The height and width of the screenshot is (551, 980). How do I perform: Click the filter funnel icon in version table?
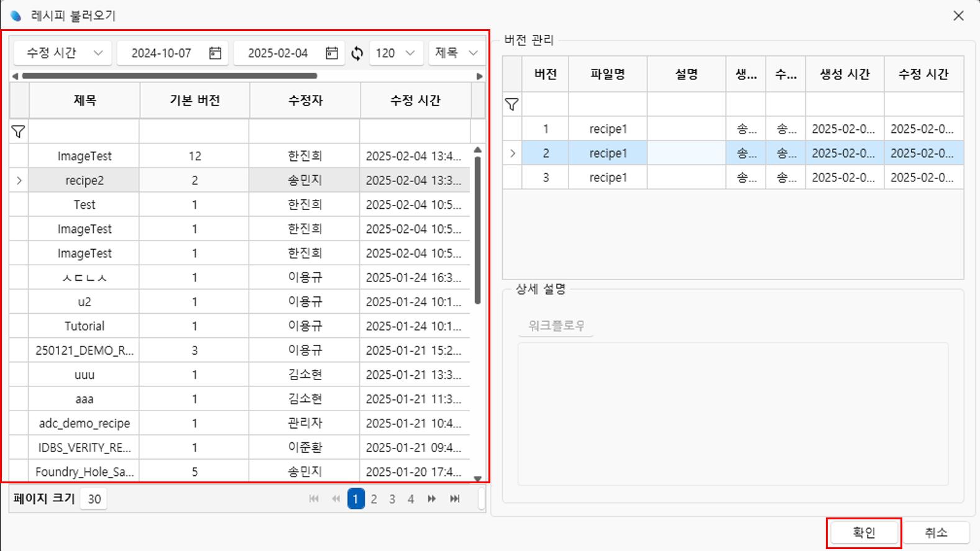pos(511,104)
